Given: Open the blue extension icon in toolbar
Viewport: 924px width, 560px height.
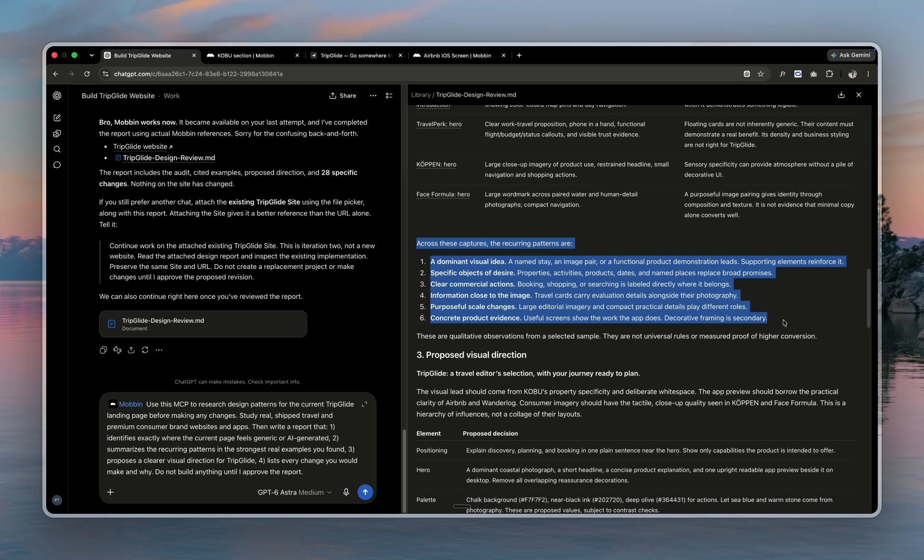Looking at the screenshot, I should [x=798, y=74].
